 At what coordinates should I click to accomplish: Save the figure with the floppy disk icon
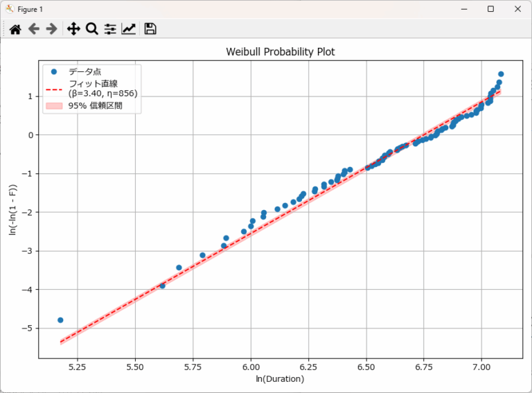(150, 28)
